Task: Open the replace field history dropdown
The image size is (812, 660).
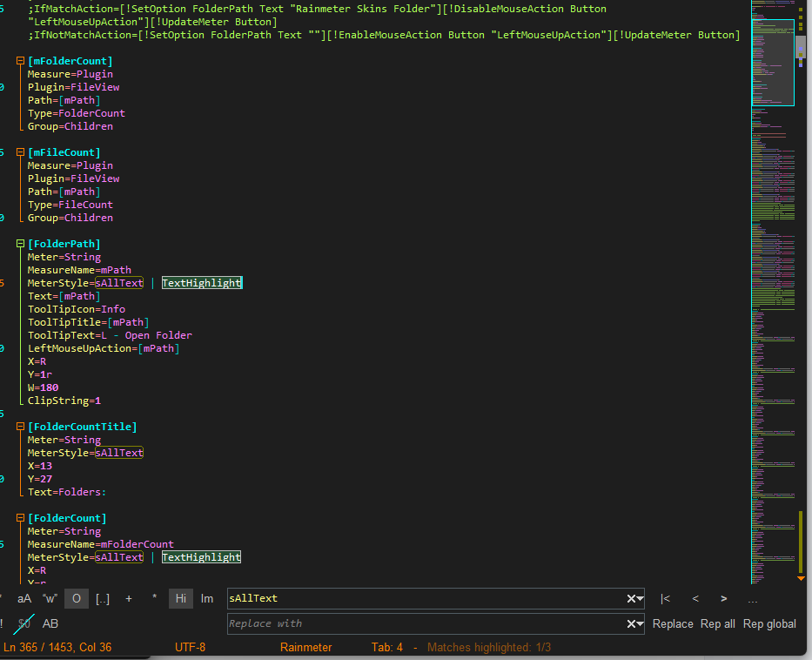Action: coord(641,624)
